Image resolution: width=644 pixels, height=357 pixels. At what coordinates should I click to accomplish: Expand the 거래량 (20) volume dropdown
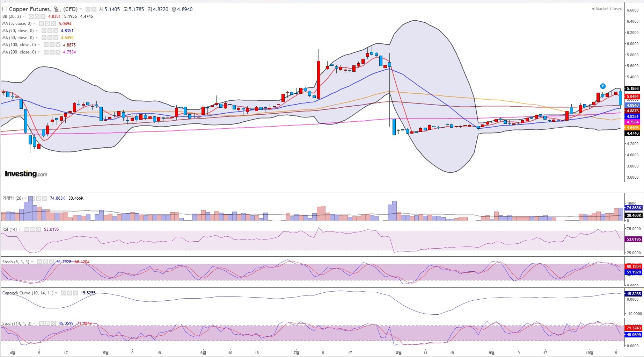(x=25, y=198)
